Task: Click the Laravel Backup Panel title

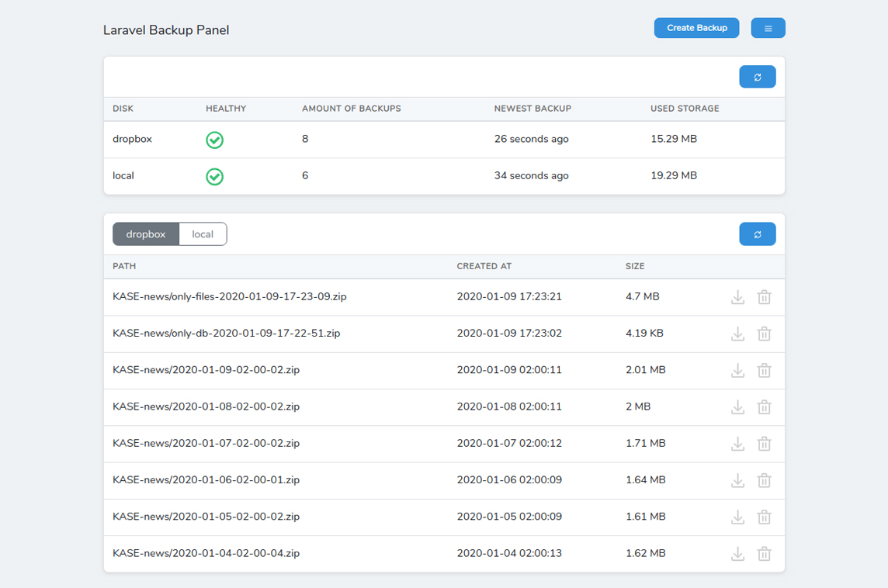Action: [166, 30]
